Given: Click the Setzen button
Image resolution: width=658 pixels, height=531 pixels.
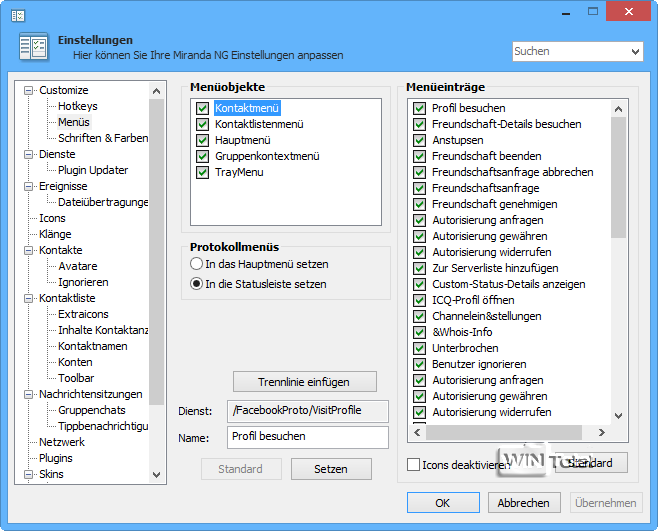Looking at the screenshot, I should (x=331, y=469).
